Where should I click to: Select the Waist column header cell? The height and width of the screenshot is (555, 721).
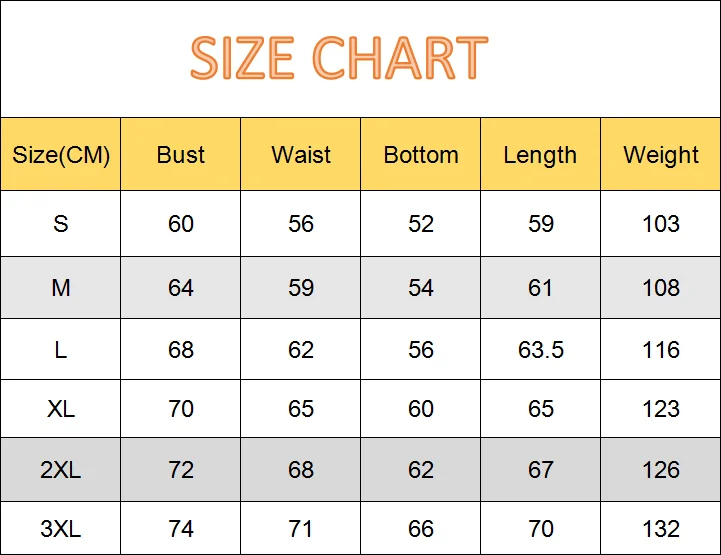(x=301, y=155)
